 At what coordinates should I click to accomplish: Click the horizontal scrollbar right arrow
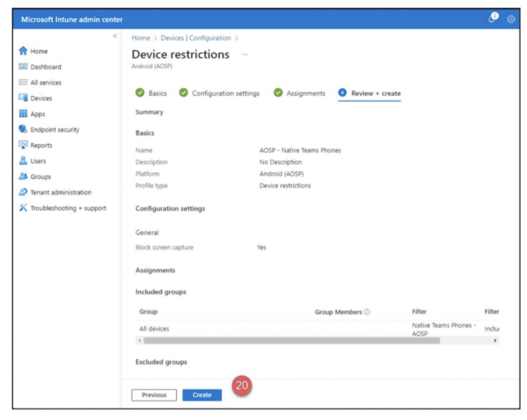[496, 340]
